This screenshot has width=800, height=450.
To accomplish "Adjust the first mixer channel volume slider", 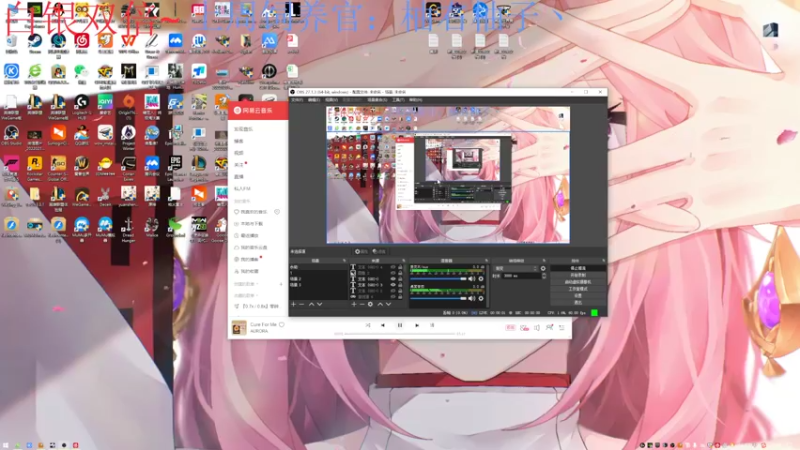I will 438,279.
